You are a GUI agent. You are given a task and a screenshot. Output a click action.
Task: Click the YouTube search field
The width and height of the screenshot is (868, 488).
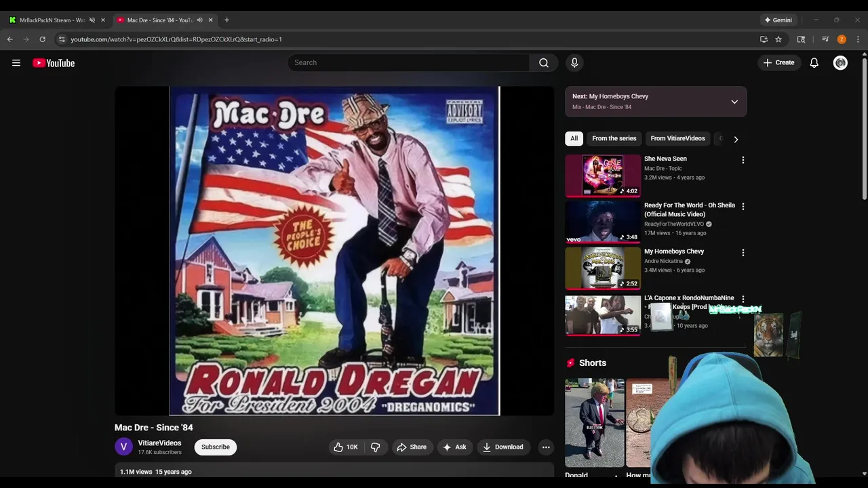coord(408,63)
